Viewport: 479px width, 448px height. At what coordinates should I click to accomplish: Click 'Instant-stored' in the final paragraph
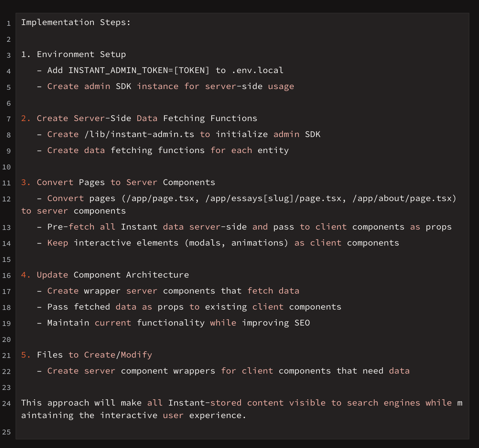tap(205, 403)
